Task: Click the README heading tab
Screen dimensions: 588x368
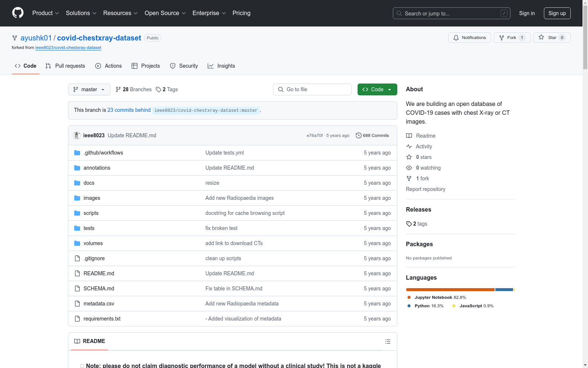Action: (90, 341)
